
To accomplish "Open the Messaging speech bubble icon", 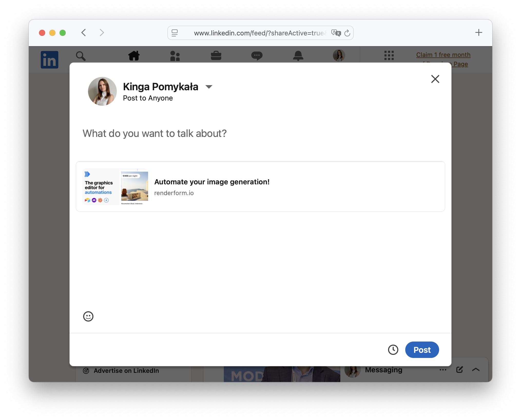I will coord(257,56).
